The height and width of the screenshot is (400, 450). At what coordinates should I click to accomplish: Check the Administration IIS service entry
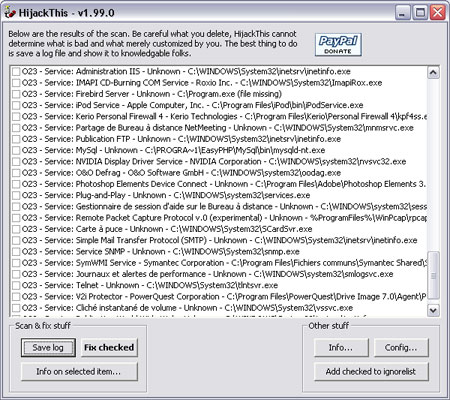pos(16,72)
